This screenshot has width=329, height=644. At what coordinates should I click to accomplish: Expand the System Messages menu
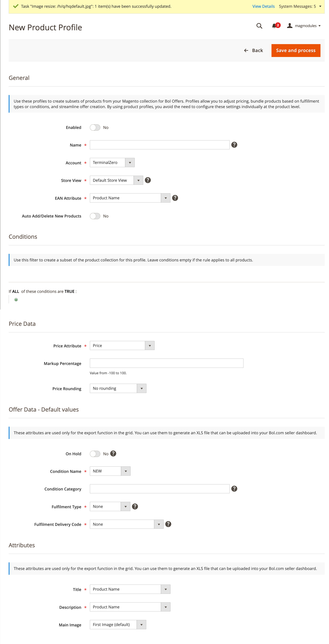point(300,6)
